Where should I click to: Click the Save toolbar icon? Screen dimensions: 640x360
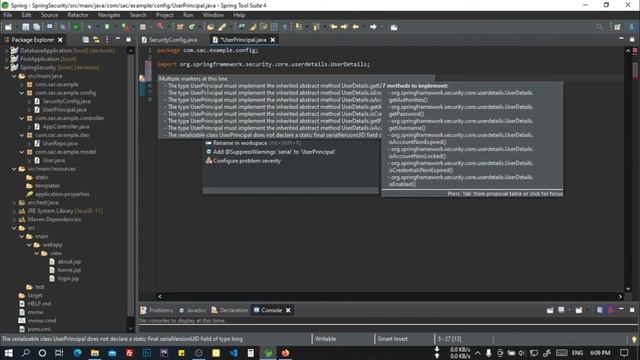pos(26,27)
